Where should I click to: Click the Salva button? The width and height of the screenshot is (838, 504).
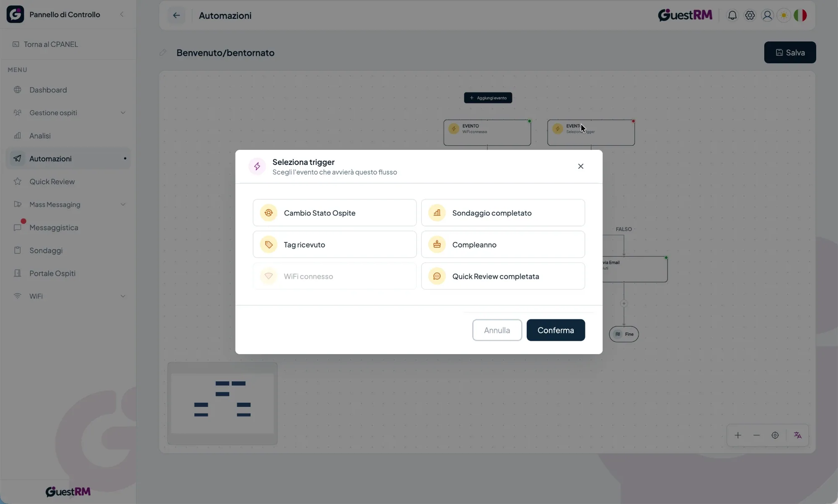[790, 52]
